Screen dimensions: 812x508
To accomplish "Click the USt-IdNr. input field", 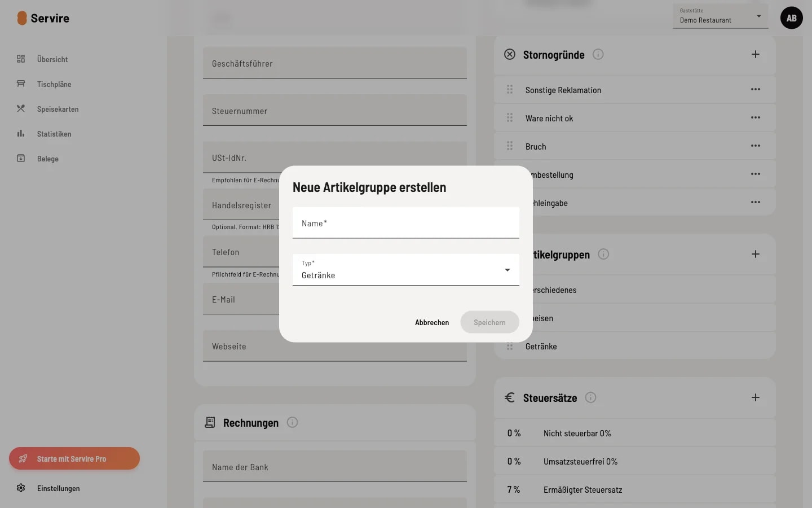I will pyautogui.click(x=335, y=157).
